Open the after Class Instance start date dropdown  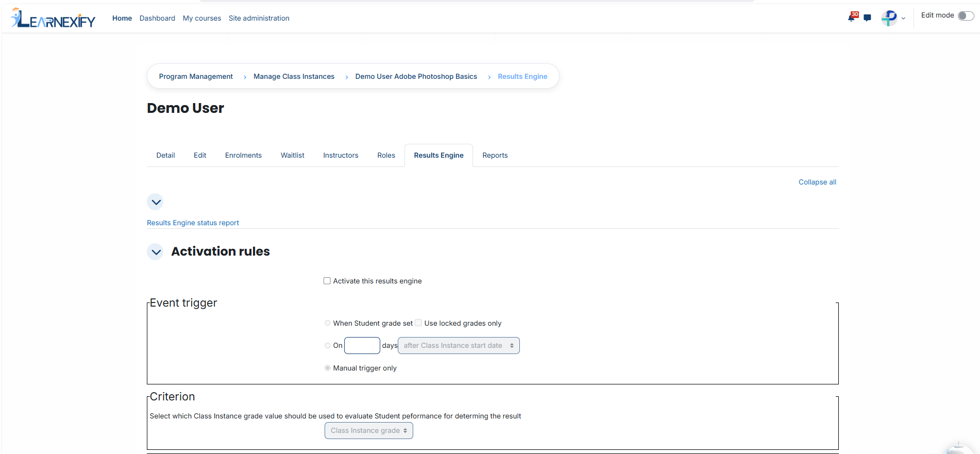459,346
